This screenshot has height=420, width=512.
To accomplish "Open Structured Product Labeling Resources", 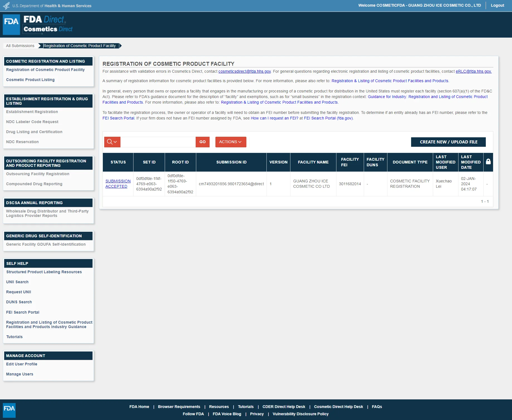I will click(44, 272).
